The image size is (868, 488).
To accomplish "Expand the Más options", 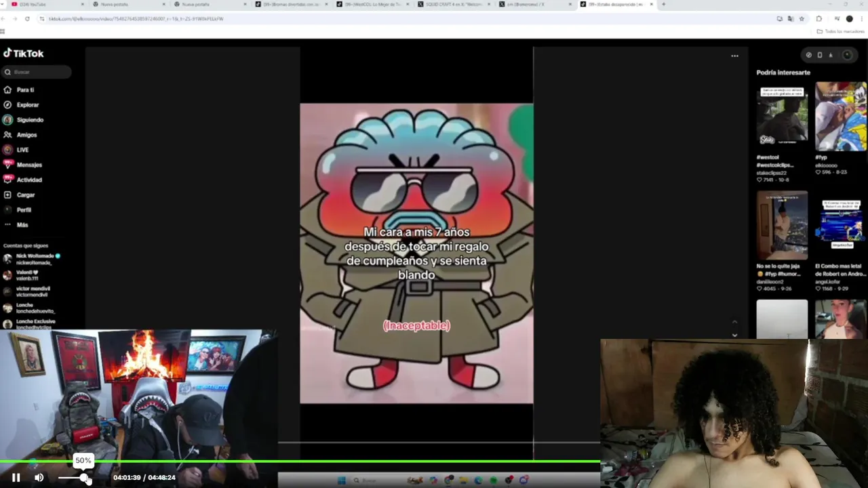I will click(x=16, y=225).
